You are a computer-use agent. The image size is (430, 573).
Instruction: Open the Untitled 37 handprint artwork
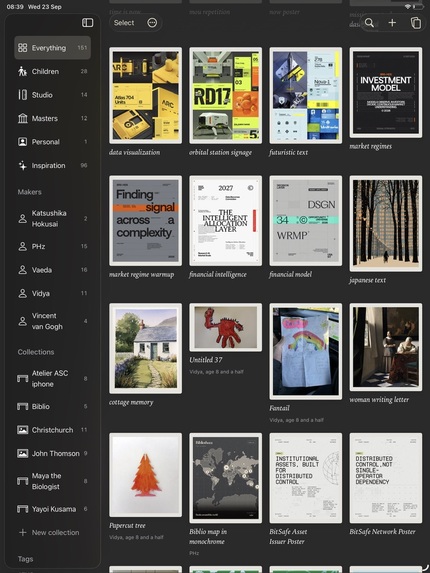(x=225, y=327)
